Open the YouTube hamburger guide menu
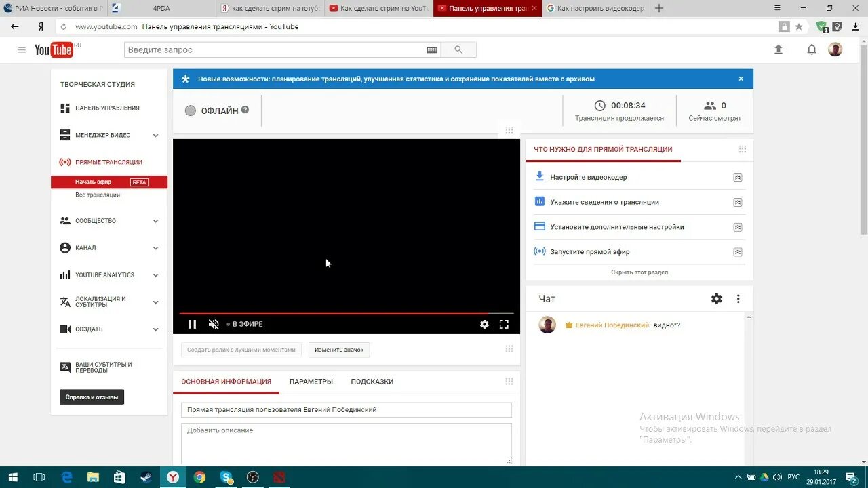The height and width of the screenshot is (488, 868). (x=22, y=49)
